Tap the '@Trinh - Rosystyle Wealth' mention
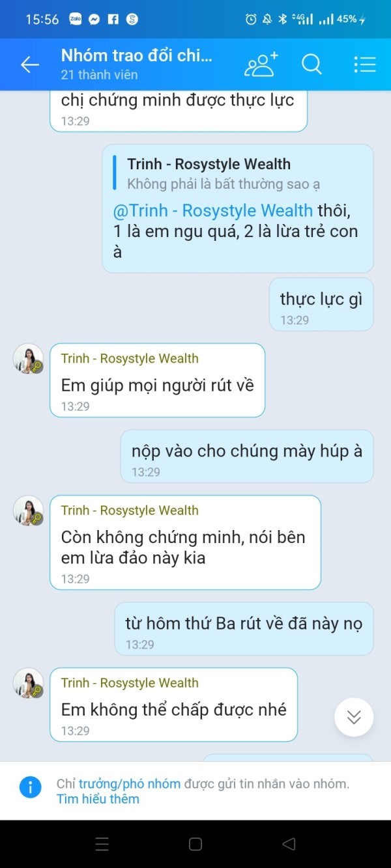 pyautogui.click(x=213, y=210)
